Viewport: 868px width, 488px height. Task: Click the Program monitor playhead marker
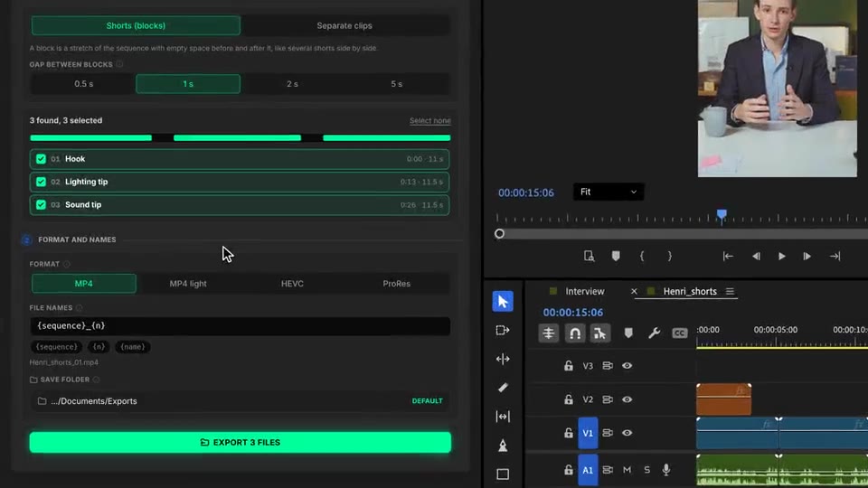tap(722, 215)
